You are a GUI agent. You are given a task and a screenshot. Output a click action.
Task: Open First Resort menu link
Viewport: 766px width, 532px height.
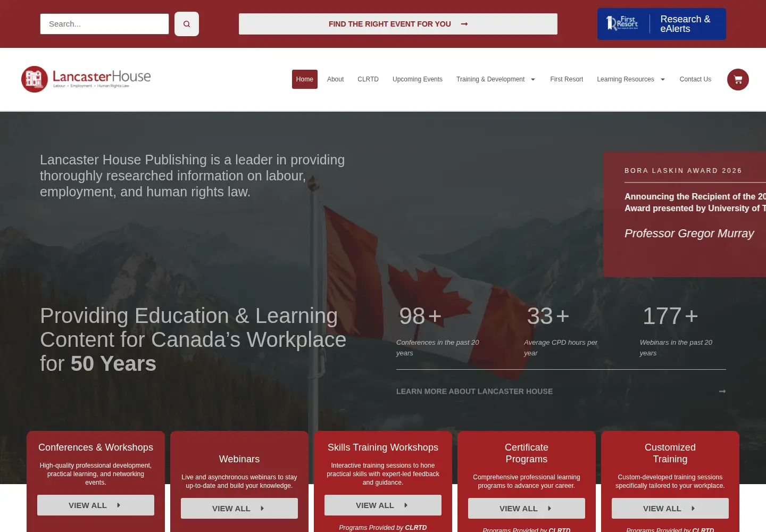[x=567, y=79]
